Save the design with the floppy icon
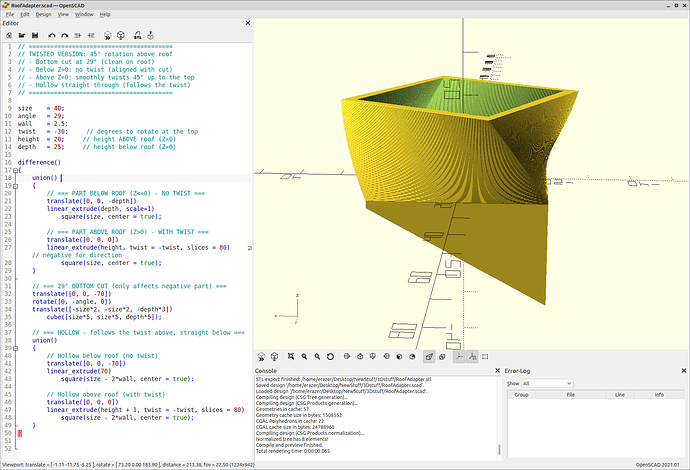The width and height of the screenshot is (690, 470). (35, 35)
